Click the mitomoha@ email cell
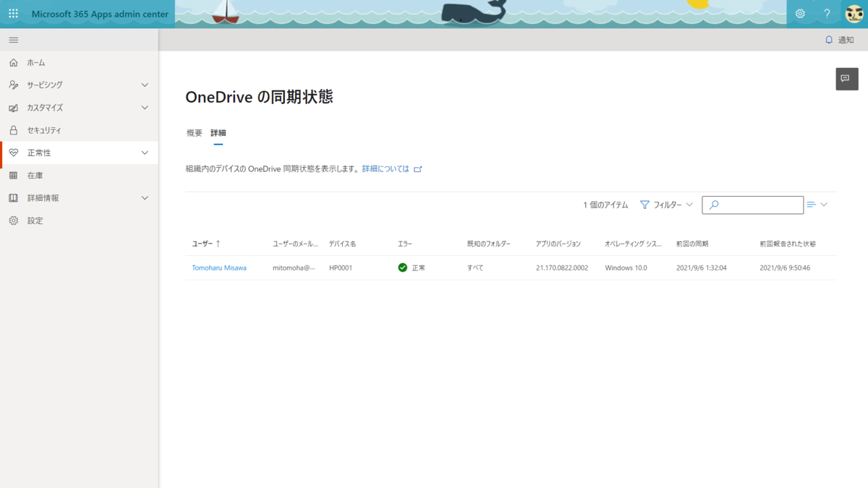The height and width of the screenshot is (488, 868). 294,267
